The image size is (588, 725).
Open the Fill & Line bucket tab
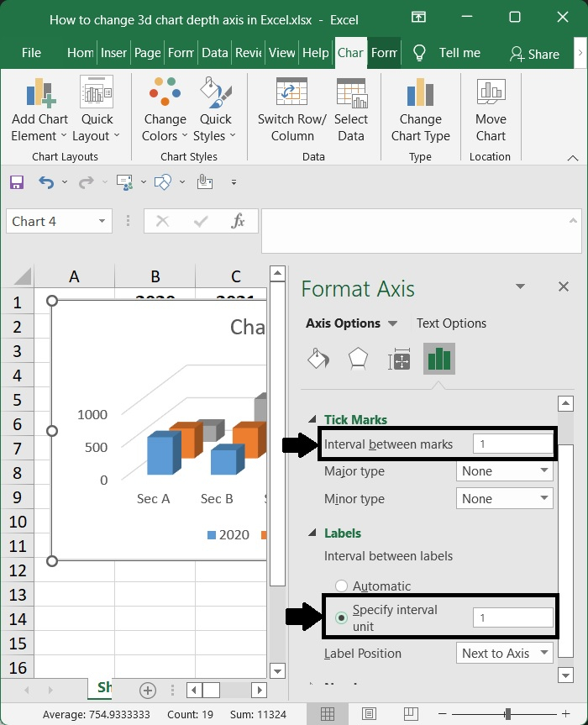[x=318, y=359]
